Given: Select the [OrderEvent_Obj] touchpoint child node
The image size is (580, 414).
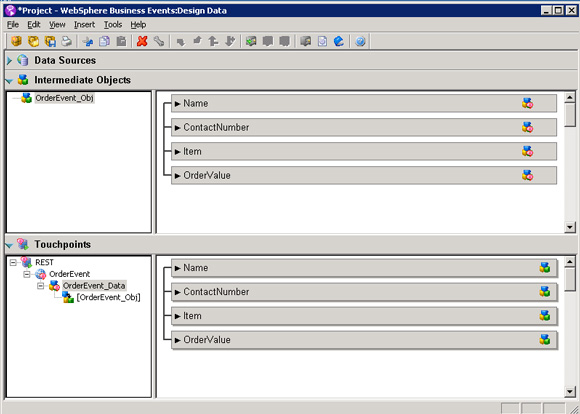Looking at the screenshot, I should tap(108, 297).
